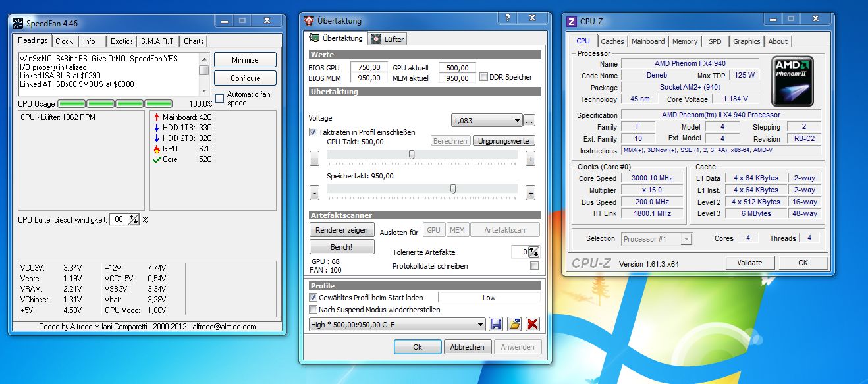Delete the profile with the red X icon

point(533,324)
